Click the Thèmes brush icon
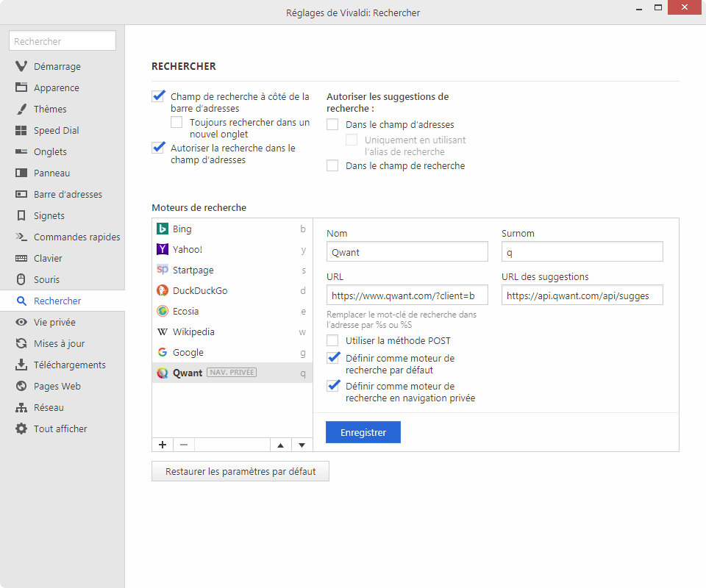The width and height of the screenshot is (706, 588). 21,109
